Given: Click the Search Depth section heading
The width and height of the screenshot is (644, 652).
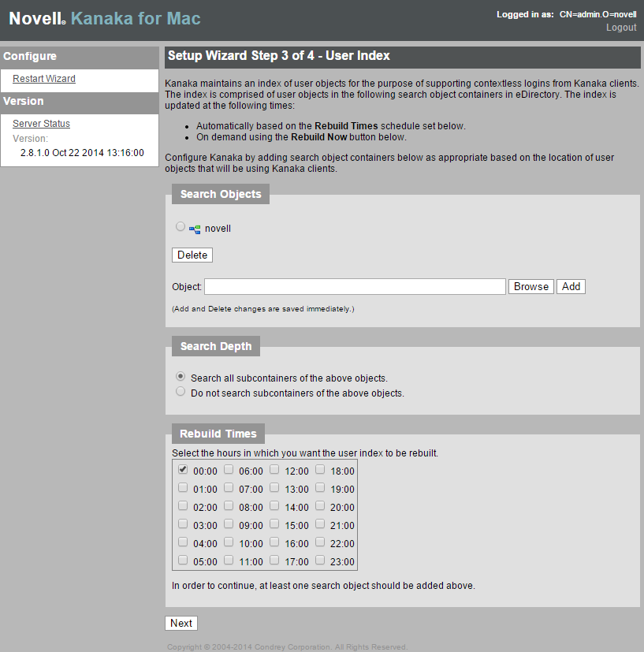Looking at the screenshot, I should coord(216,346).
